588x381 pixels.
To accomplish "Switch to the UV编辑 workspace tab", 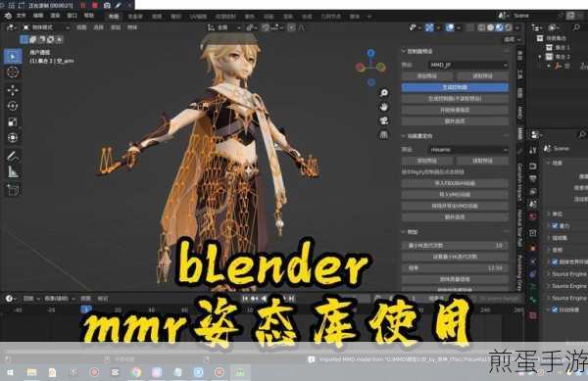I will tap(198, 16).
